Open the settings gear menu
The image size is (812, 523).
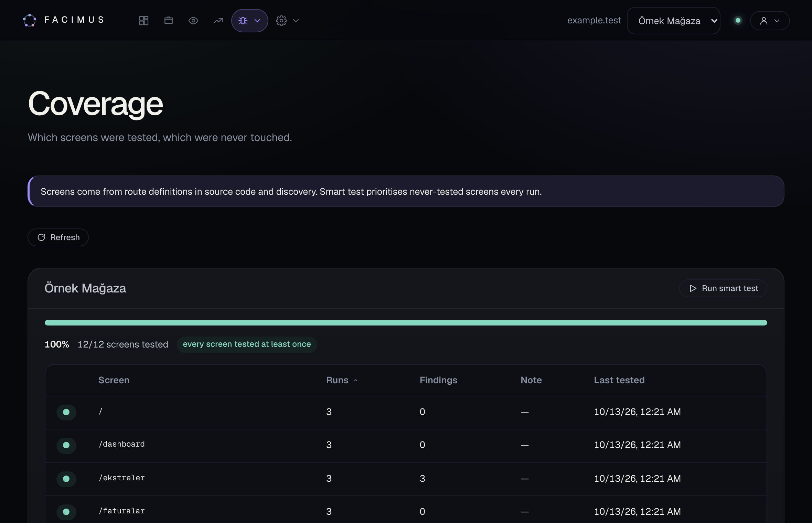288,21
